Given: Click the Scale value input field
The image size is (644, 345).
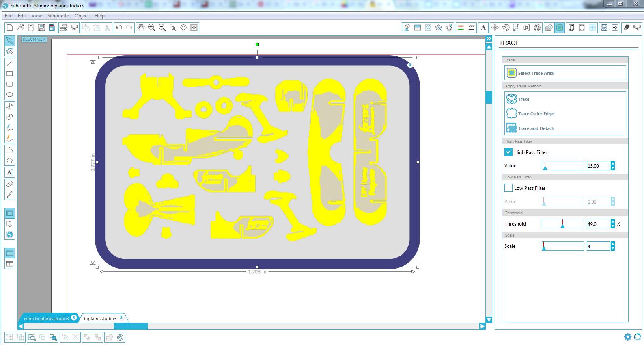Looking at the screenshot, I should (598, 246).
